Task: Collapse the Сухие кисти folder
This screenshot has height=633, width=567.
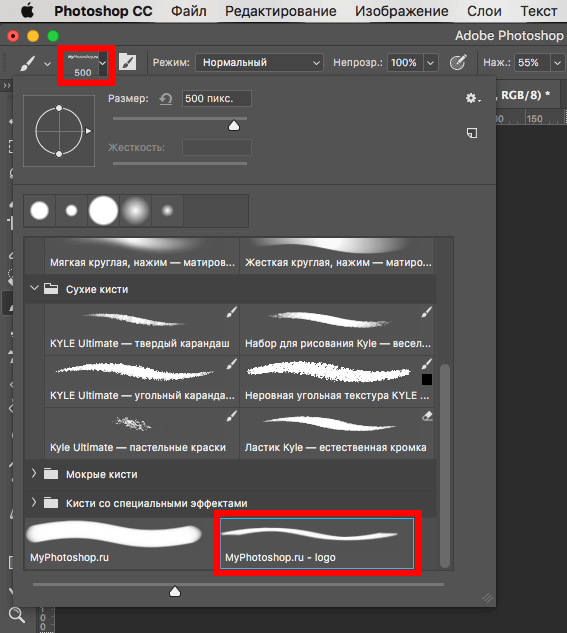Action: click(x=34, y=288)
